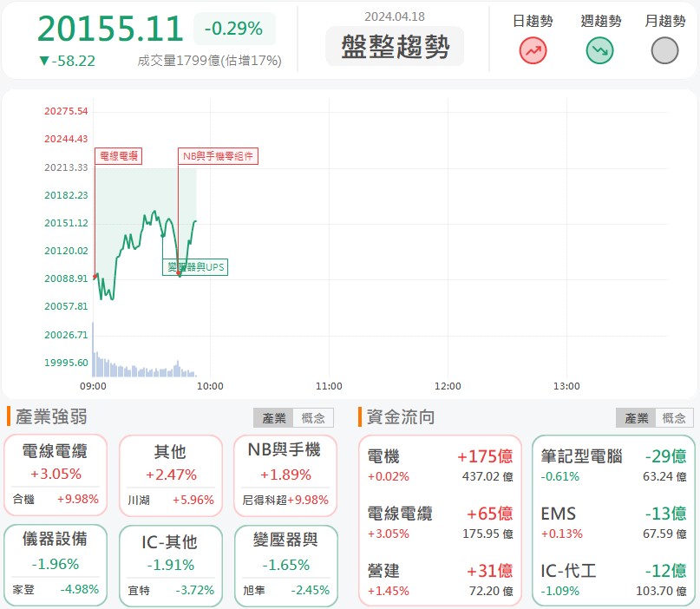Switch 產業強弱 section to 概念 tab
The height and width of the screenshot is (609, 700).
point(313,418)
